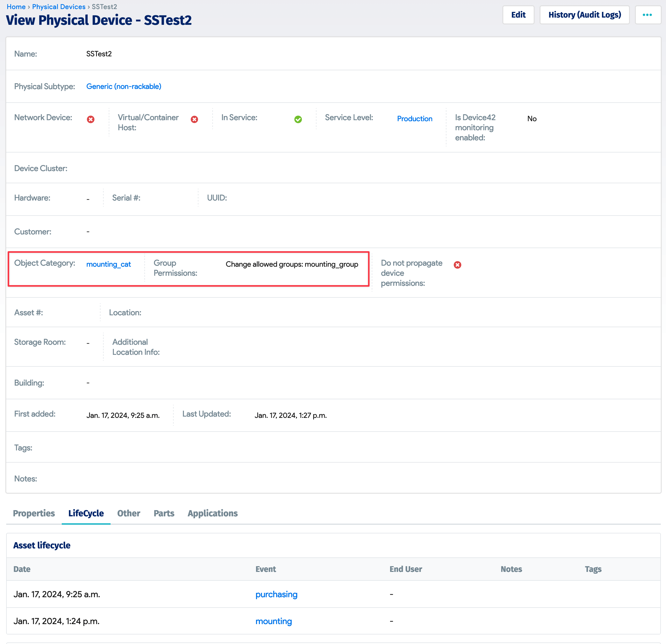
Task: Open the purchasing lifecycle event
Action: click(x=276, y=594)
